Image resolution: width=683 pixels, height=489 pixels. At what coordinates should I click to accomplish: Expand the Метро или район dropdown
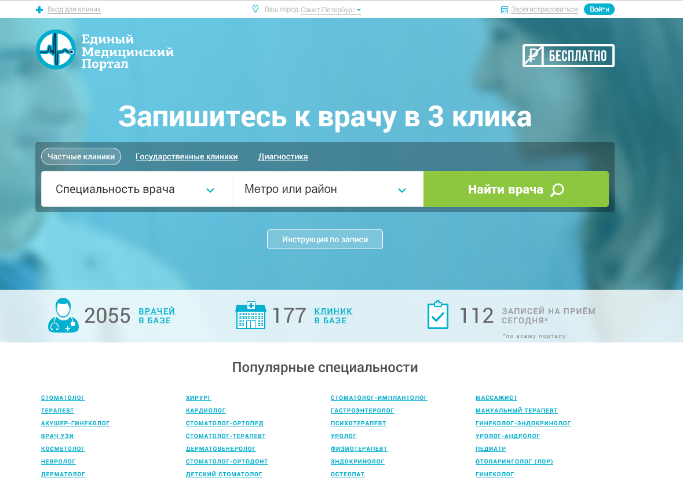point(327,189)
